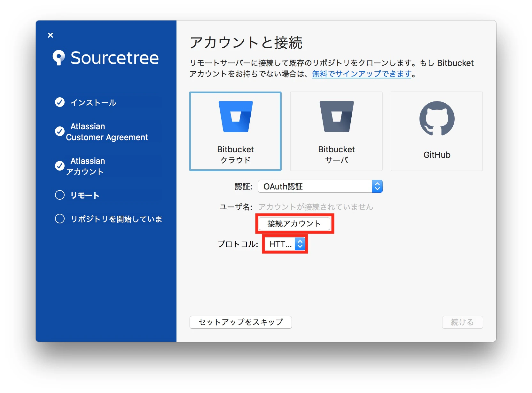Click the 続ける button
Viewport: 532px width, 393px height.
click(x=462, y=322)
